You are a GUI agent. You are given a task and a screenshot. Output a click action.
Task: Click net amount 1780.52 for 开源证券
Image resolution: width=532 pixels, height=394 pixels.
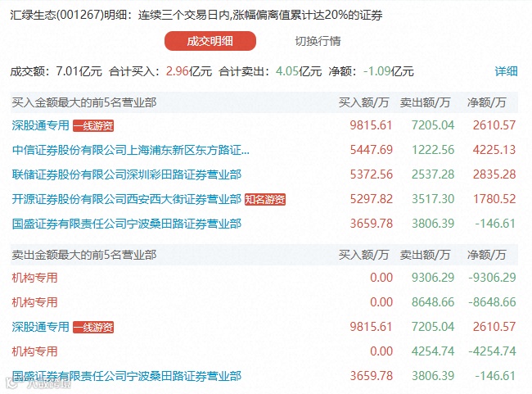(x=494, y=199)
